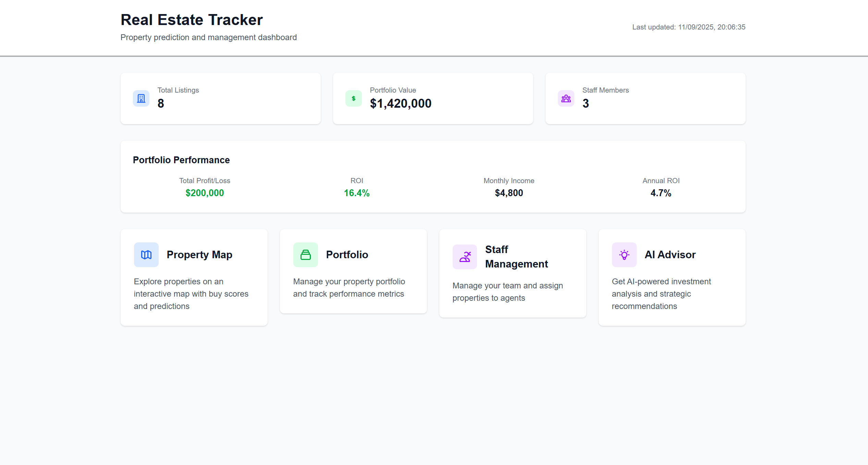
Task: Click the Staff Management agent icon
Action: click(x=465, y=257)
